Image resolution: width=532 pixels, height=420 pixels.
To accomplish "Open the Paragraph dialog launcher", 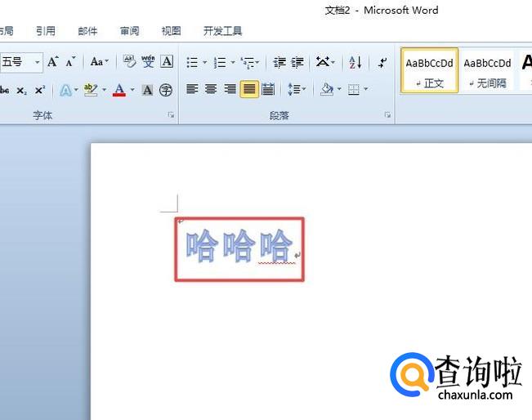I will [387, 115].
